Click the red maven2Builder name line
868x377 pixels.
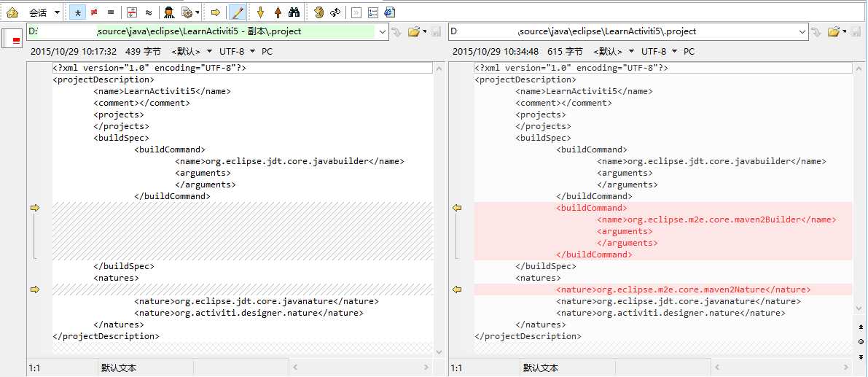(716, 219)
